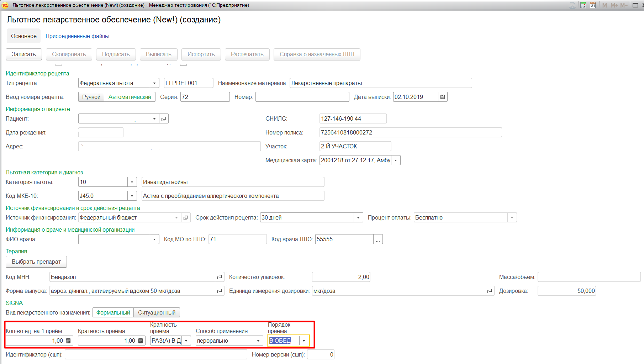Focus the Количество упаковок field
This screenshot has width=644, height=364.
[x=341, y=277]
